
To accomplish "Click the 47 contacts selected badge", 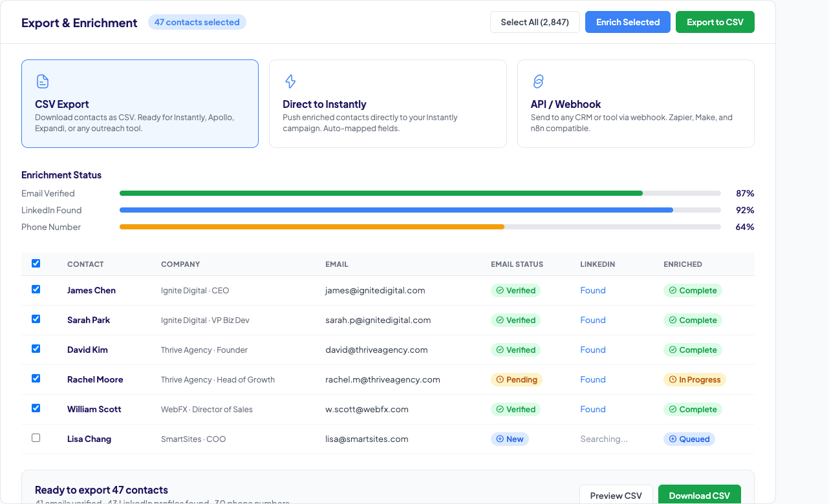I will 197,21.
